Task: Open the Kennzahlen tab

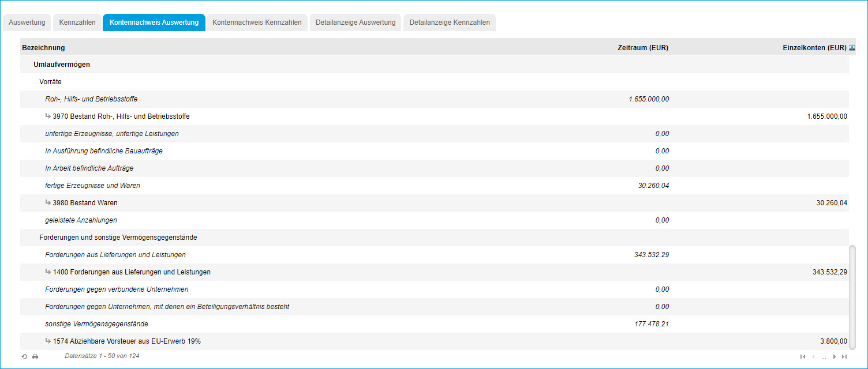Action: click(77, 22)
